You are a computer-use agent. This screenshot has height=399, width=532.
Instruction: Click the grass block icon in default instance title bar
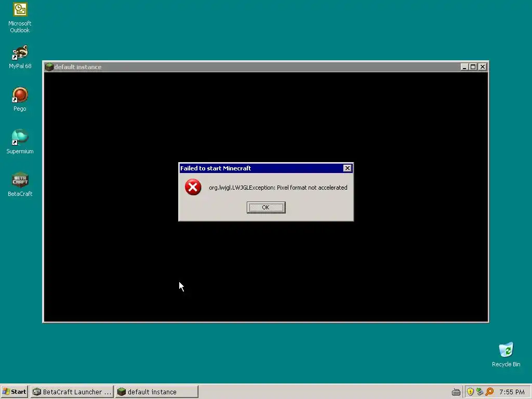pos(49,67)
